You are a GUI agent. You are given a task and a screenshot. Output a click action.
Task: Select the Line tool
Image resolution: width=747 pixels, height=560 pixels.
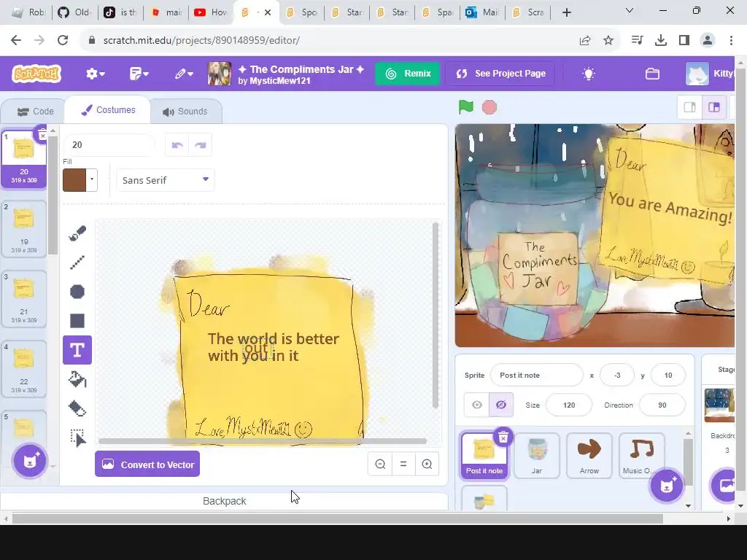77,262
